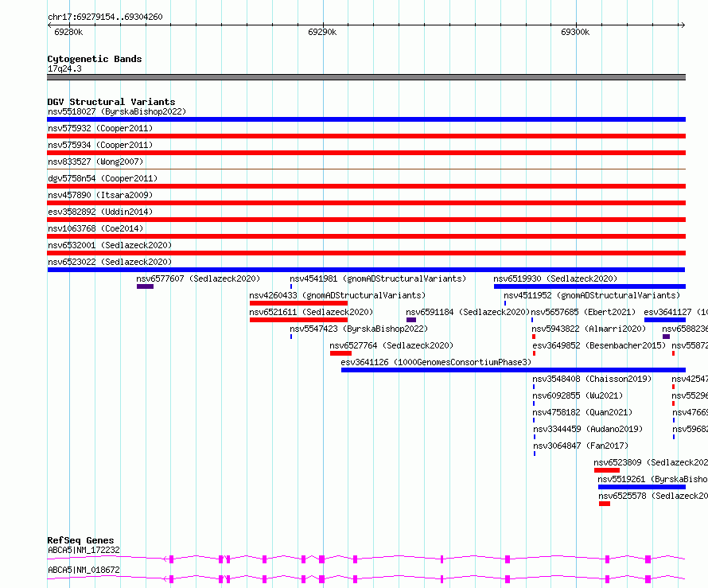Select the nsv575932 Cooper2011 red bar

pyautogui.click(x=366, y=136)
